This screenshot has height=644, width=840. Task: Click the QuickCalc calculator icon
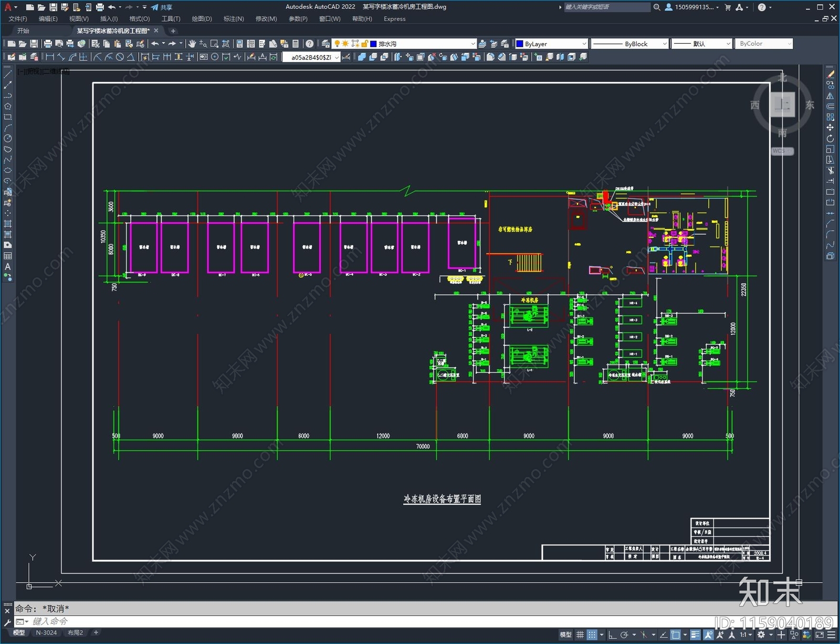(x=296, y=44)
